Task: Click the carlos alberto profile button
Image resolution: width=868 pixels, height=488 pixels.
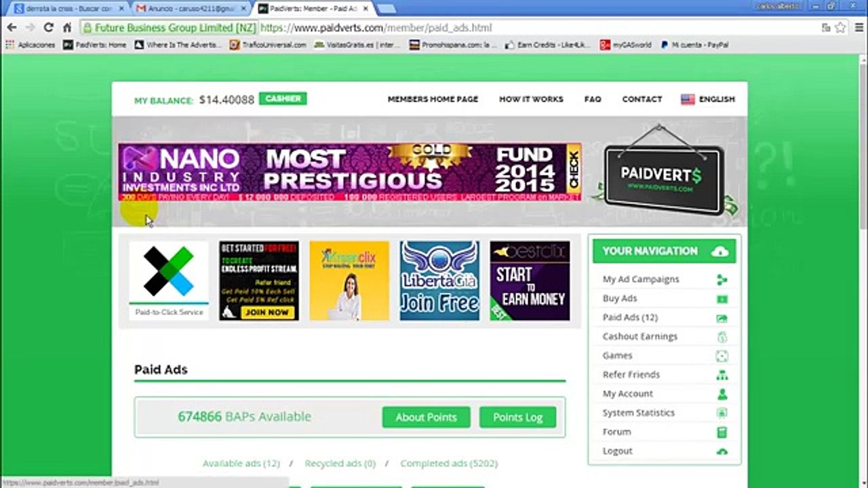Action: [x=777, y=5]
